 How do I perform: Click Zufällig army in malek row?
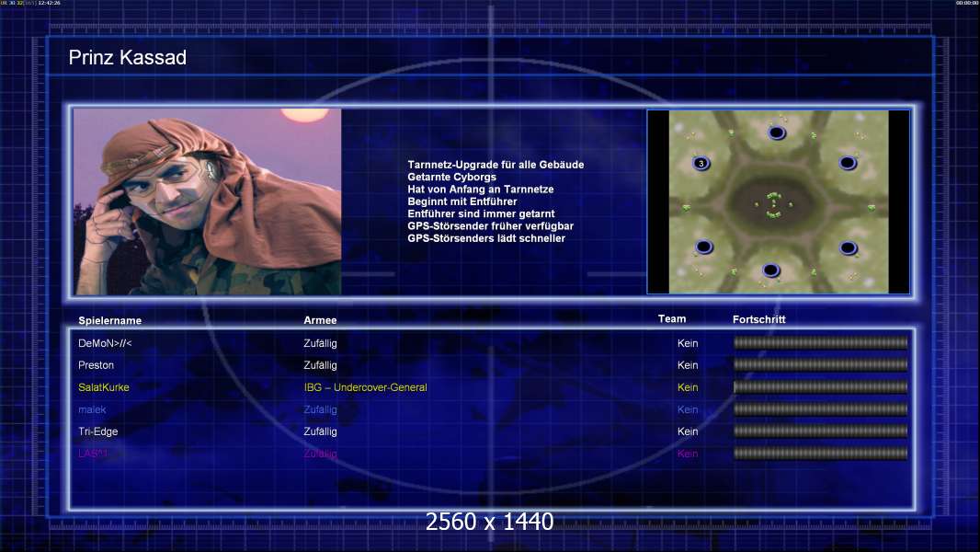click(320, 409)
